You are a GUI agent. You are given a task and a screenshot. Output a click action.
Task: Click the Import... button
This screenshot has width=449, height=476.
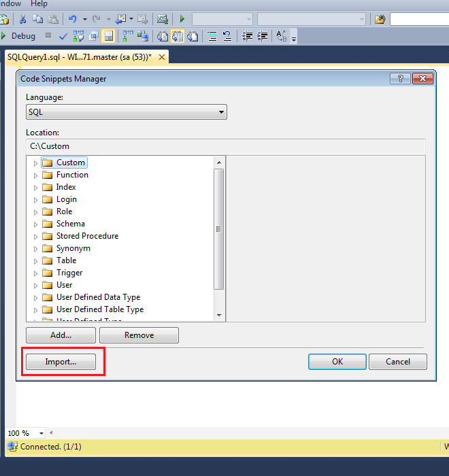61,362
